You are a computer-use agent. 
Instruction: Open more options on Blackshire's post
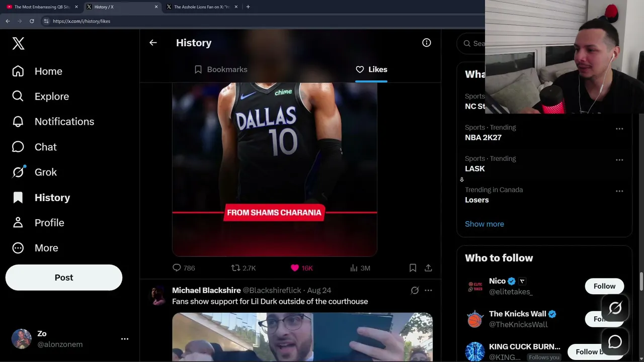[x=428, y=290]
